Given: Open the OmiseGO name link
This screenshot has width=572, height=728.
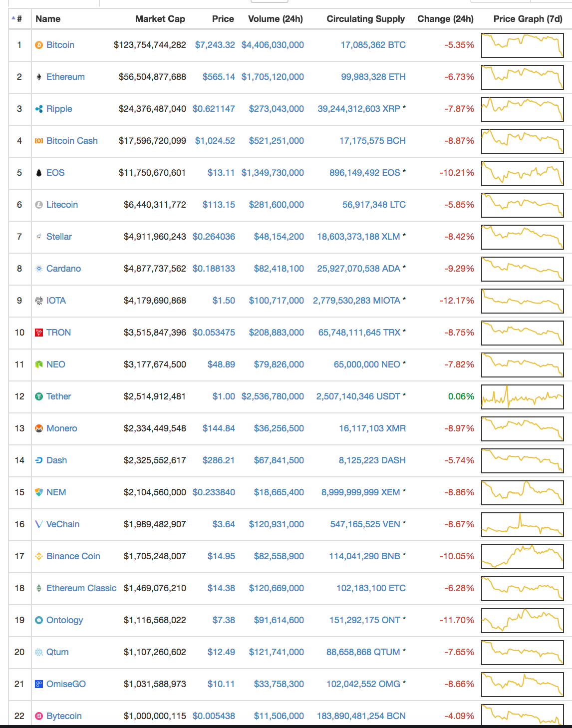Looking at the screenshot, I should click(x=66, y=684).
